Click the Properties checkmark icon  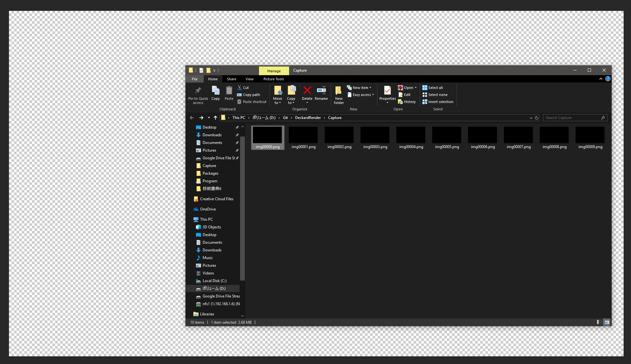pos(387,91)
